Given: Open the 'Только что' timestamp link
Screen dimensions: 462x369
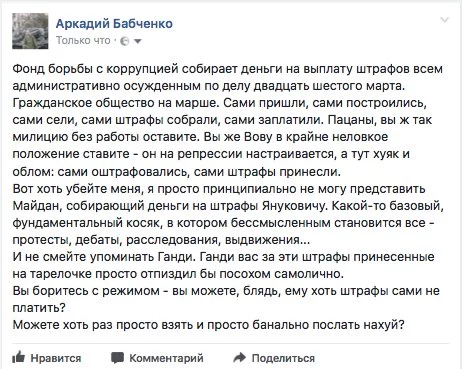Looking at the screenshot, I should (83, 40).
